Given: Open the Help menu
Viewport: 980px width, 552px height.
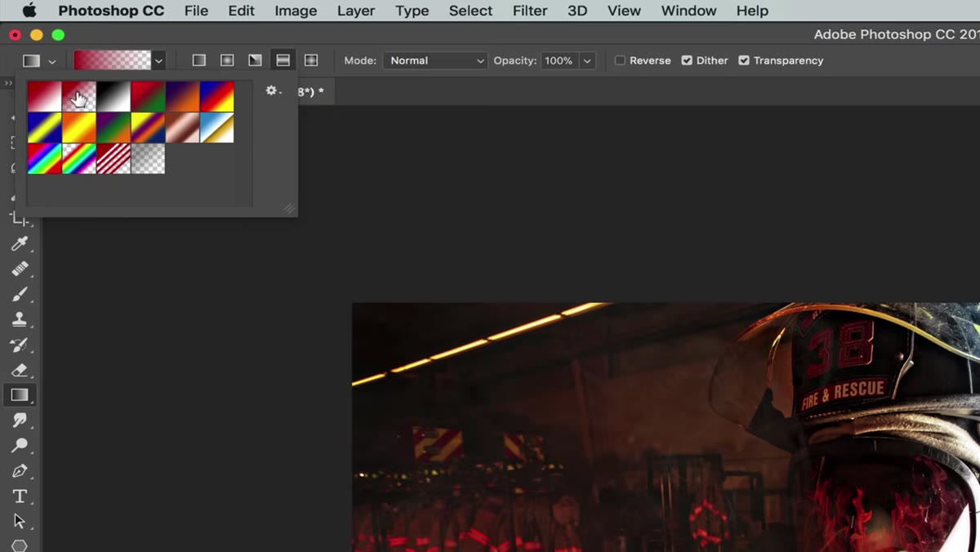Looking at the screenshot, I should point(752,11).
